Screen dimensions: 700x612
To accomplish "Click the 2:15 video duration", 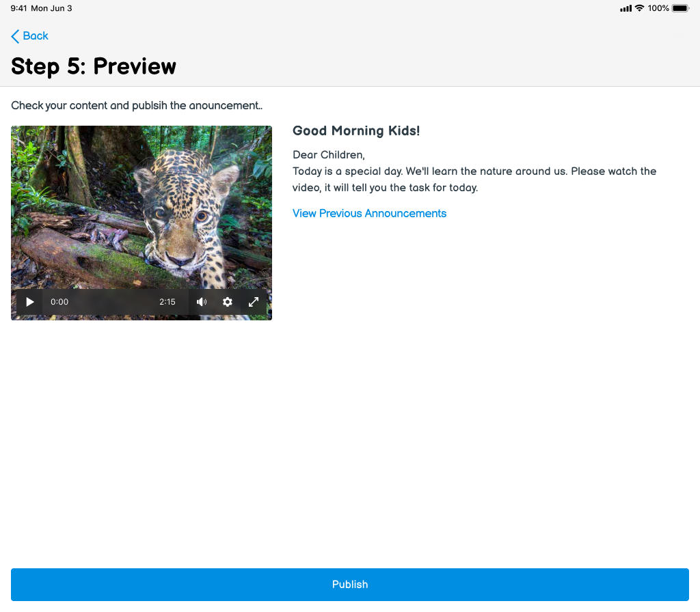I will (x=167, y=302).
